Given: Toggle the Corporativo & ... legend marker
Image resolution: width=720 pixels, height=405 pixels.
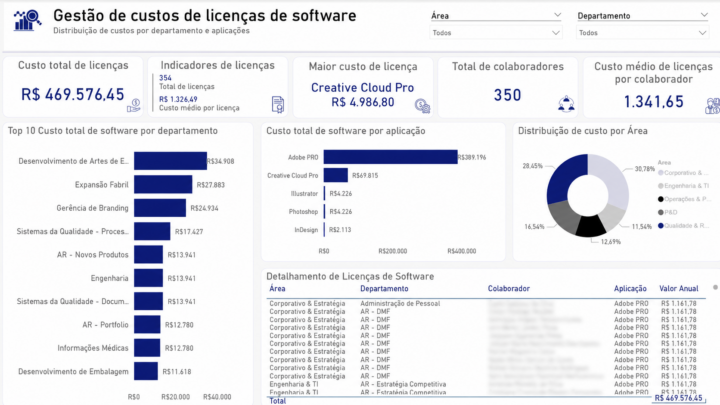Looking at the screenshot, I should [x=661, y=173].
